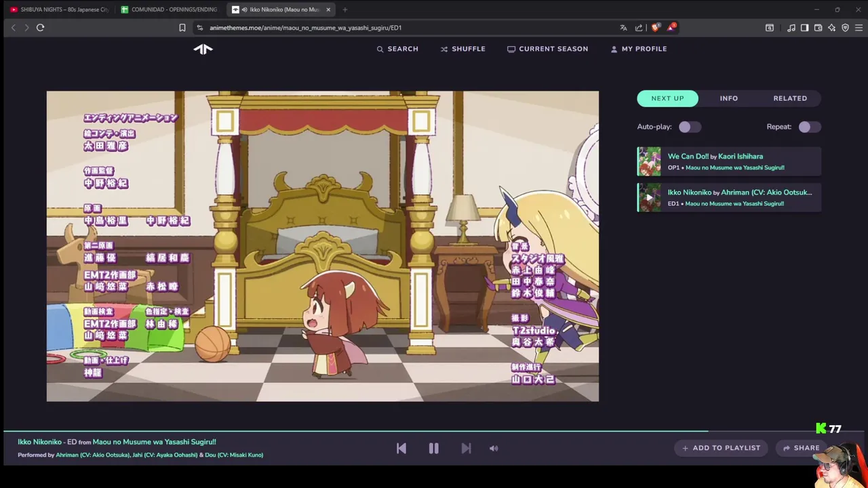Image resolution: width=868 pixels, height=488 pixels.
Task: Open the browser hamburger menu
Action: (859, 28)
